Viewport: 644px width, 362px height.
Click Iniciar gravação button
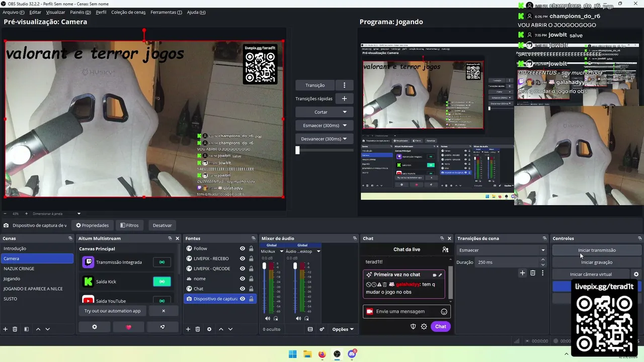597,262
